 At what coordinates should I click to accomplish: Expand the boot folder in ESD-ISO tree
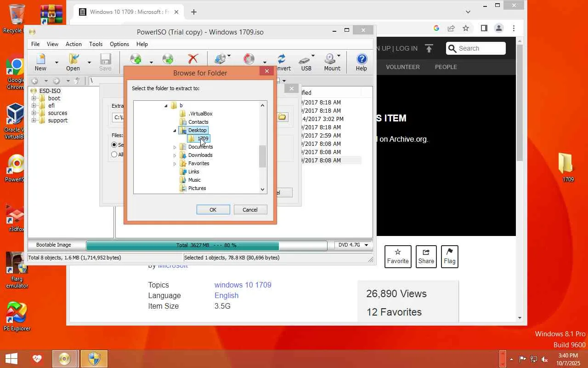pyautogui.click(x=34, y=98)
